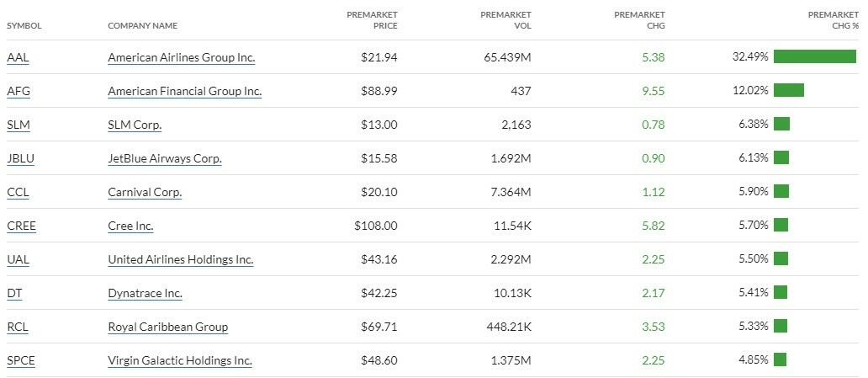868x378 pixels.
Task: Click the SPCE ticker symbol
Action: (21, 360)
